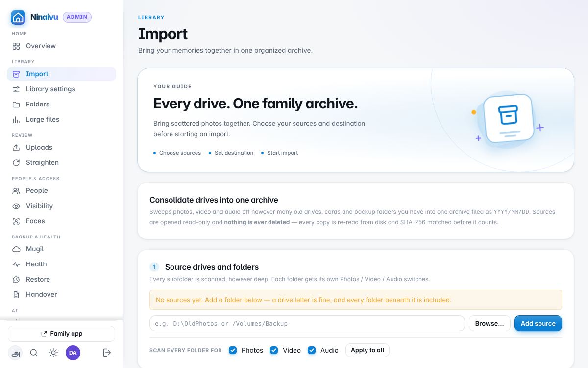
Task: Open the DA user avatar
Action: [x=73, y=353]
